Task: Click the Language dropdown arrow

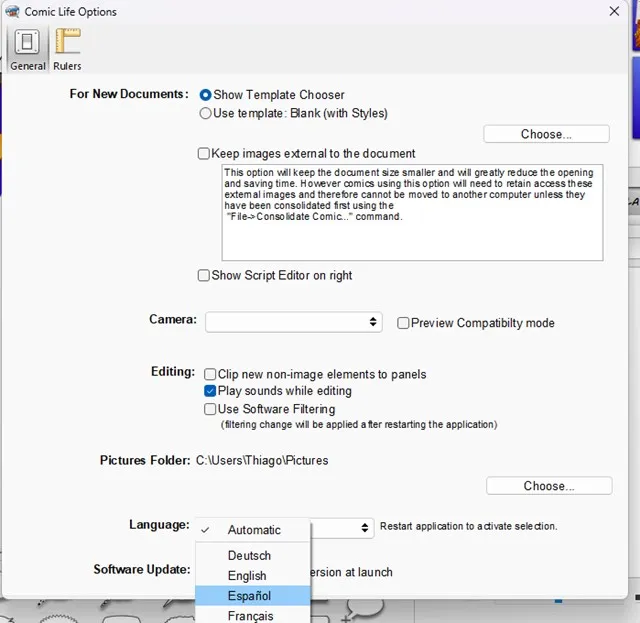Action: pyautogui.click(x=366, y=527)
